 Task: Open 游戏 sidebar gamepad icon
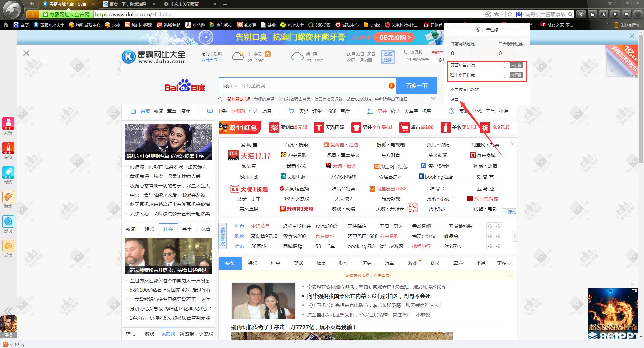coord(8,197)
